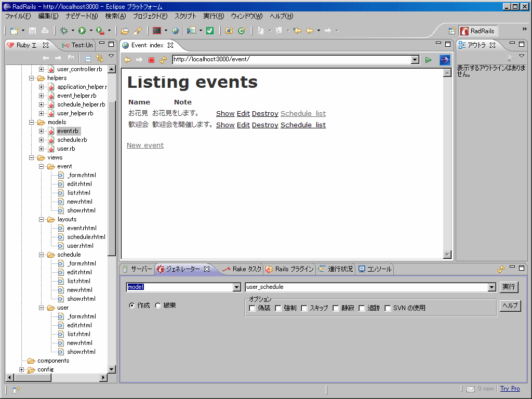532x399 pixels.
Task: Open the web browser globe icon on the toolbar
Action: [x=175, y=31]
